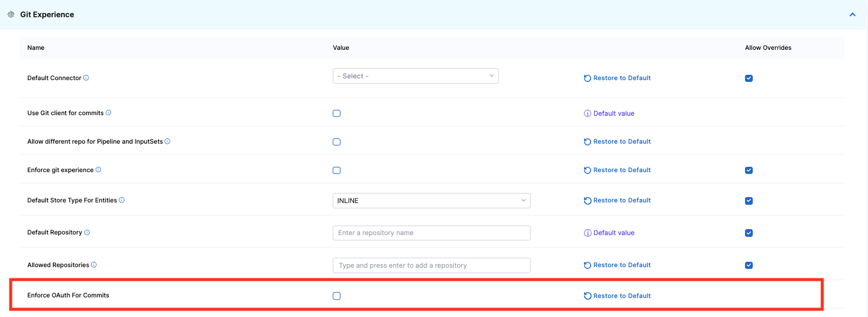This screenshot has width=868, height=317.
Task: Click info icon beside Default Store Type For Entities
Action: (122, 200)
